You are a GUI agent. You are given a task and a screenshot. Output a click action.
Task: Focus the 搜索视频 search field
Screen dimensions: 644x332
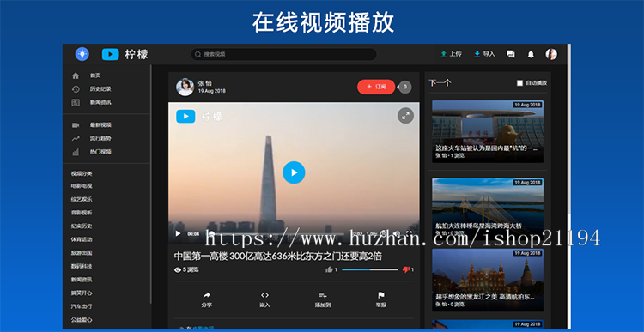[x=283, y=54]
